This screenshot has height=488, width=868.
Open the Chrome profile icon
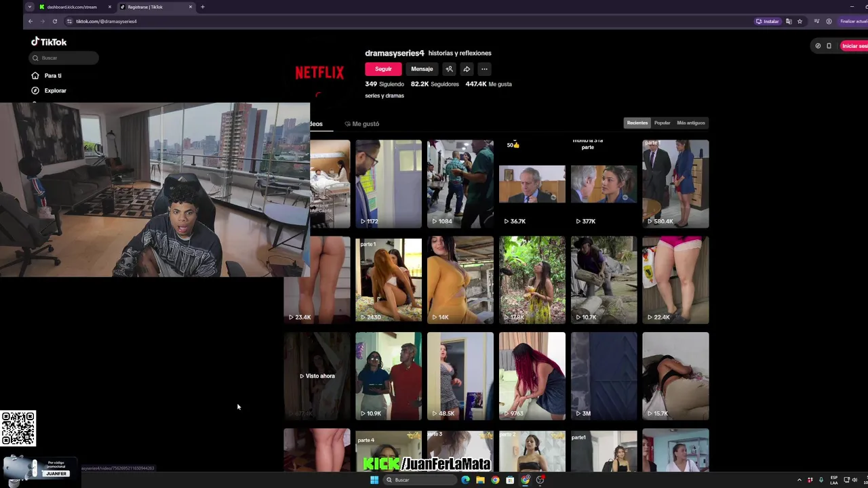[829, 21]
